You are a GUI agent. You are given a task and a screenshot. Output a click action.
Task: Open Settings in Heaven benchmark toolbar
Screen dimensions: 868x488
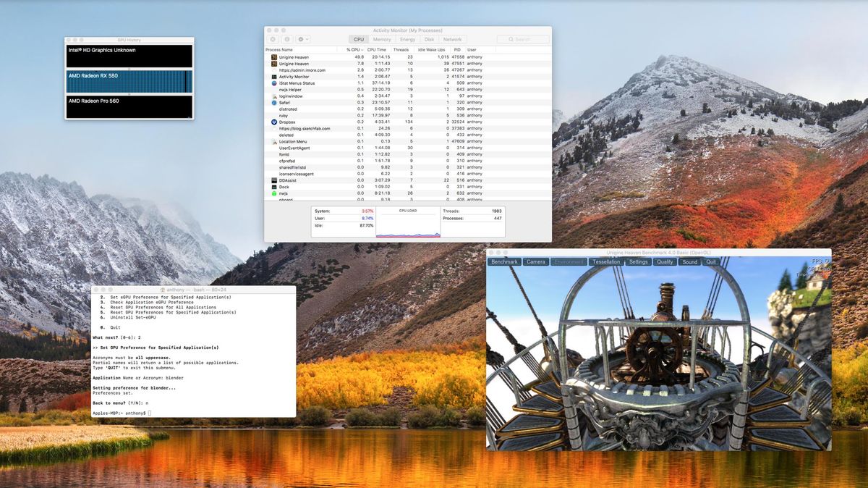point(638,261)
